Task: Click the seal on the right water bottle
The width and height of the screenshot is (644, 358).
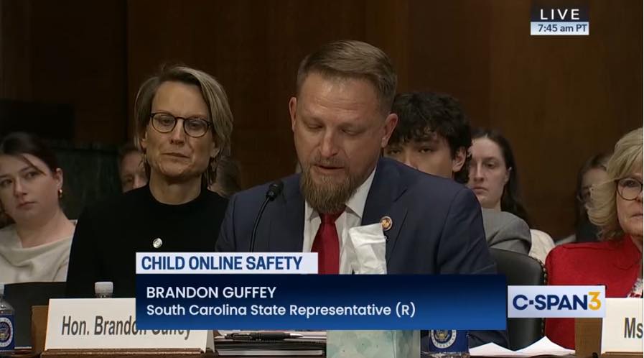Action: 444,339
